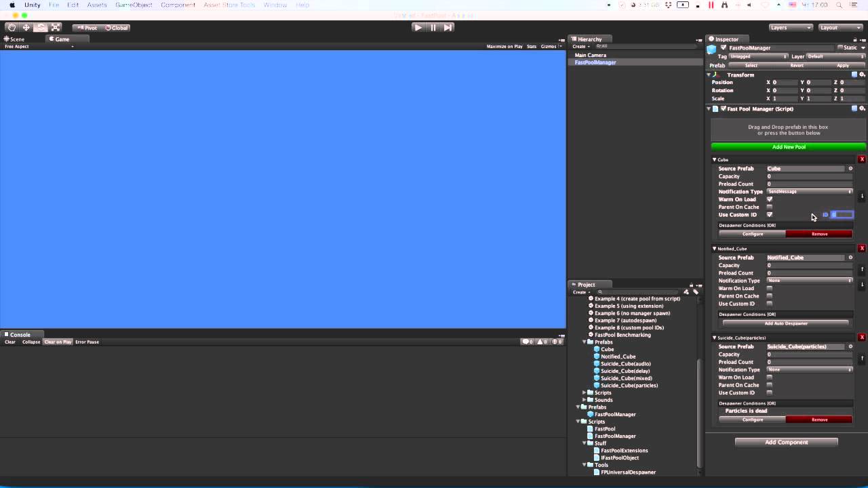Click Configure under Suicide_Cube(particles) pool
Image resolution: width=868 pixels, height=488 pixels.
[x=753, y=420]
